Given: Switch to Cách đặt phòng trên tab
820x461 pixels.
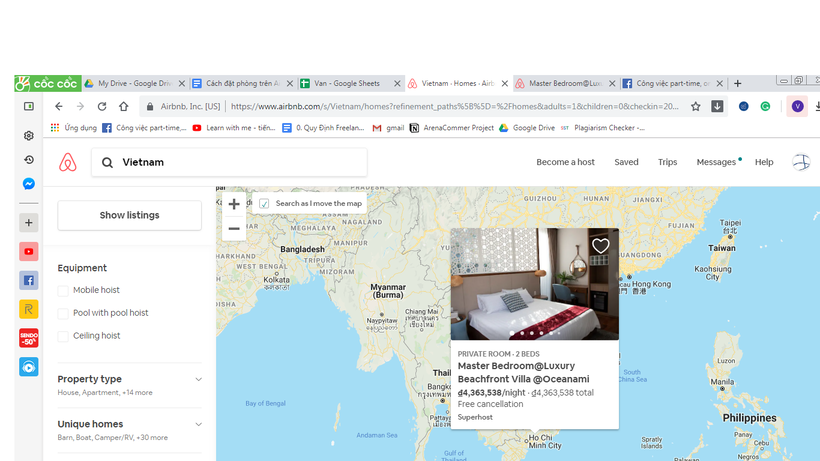Looking at the screenshot, I should coord(242,84).
